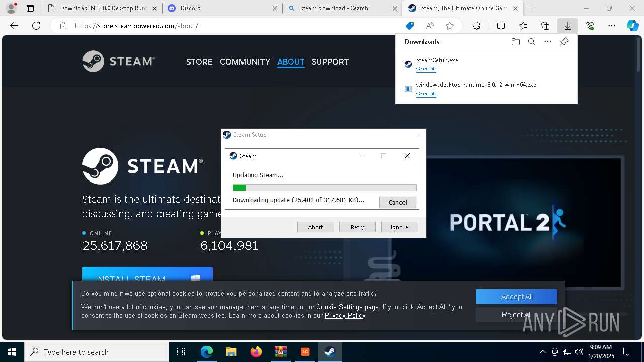
Task: Open the tab actions menu icon
Action: (x=30, y=8)
